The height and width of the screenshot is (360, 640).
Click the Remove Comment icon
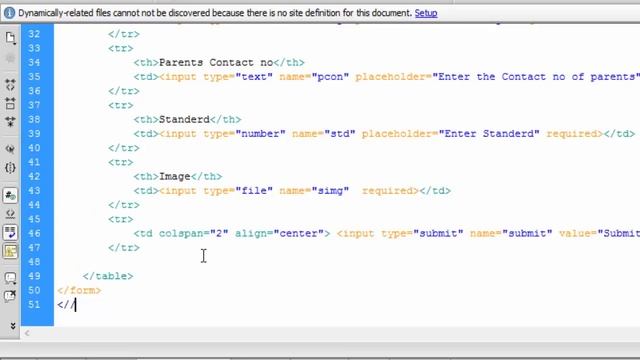10,296
